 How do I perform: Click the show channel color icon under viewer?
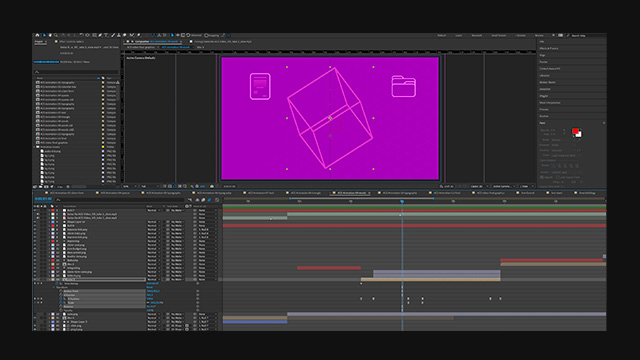[192, 187]
